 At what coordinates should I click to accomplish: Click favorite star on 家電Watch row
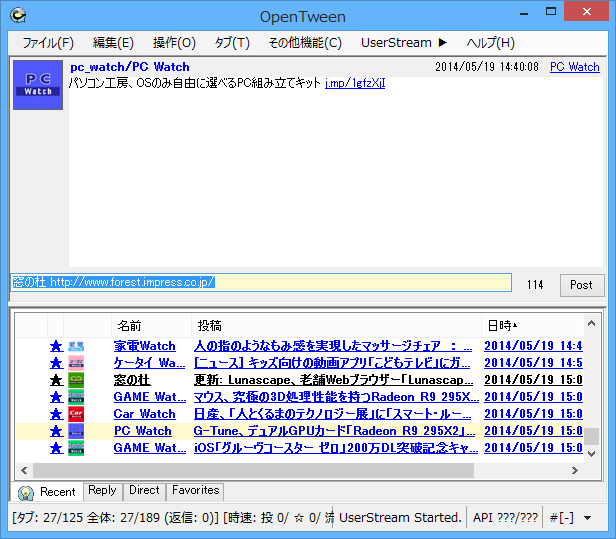[56, 346]
